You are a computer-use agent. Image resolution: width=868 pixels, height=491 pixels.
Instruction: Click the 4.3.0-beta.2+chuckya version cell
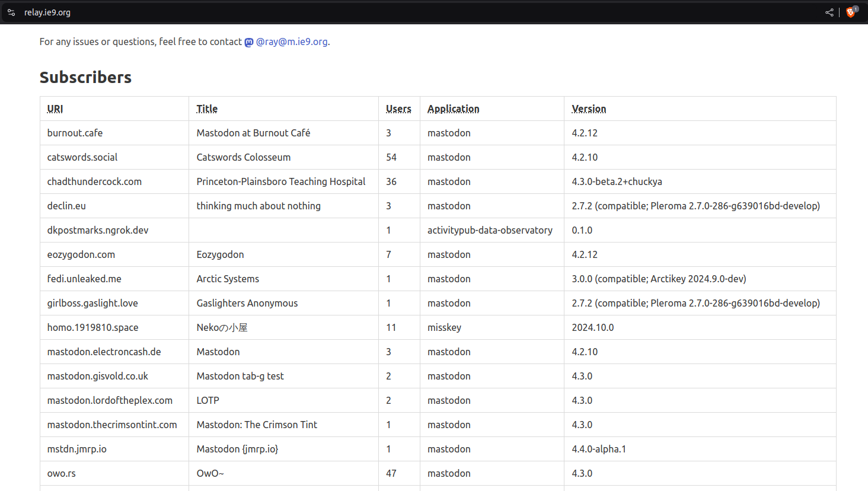[700, 181]
